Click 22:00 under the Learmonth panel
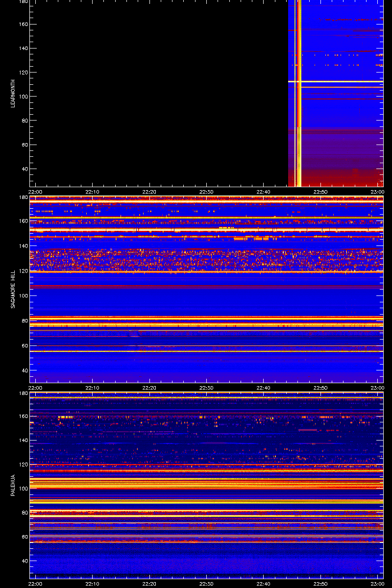This screenshot has height=588, width=392. click(35, 192)
